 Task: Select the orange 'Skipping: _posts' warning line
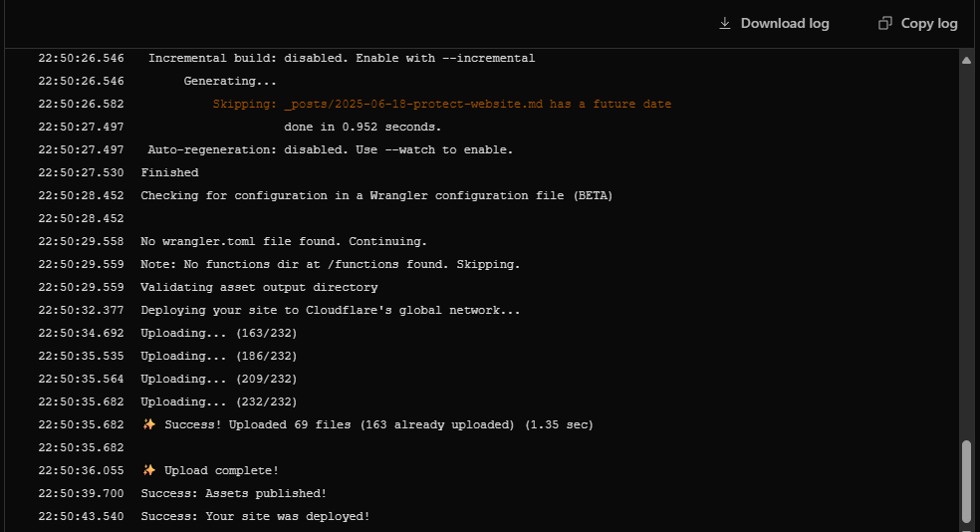coord(441,104)
